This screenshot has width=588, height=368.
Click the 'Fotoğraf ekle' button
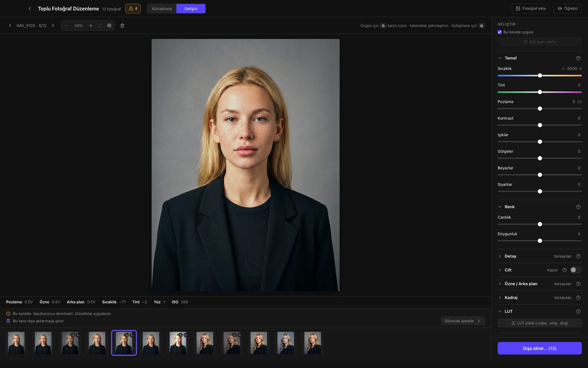pyautogui.click(x=531, y=9)
